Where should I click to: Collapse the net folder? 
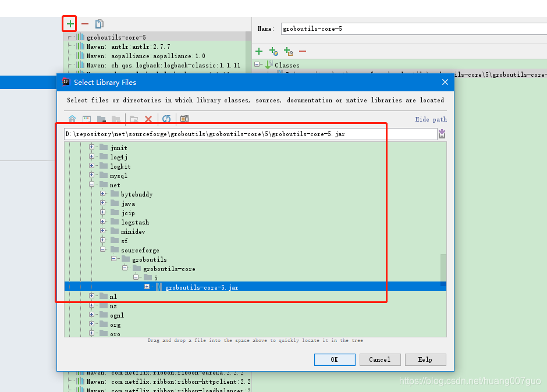[x=91, y=184]
